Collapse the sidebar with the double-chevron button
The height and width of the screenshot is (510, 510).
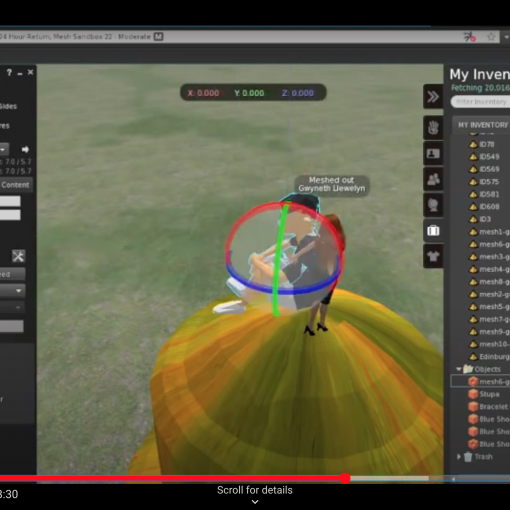point(433,97)
